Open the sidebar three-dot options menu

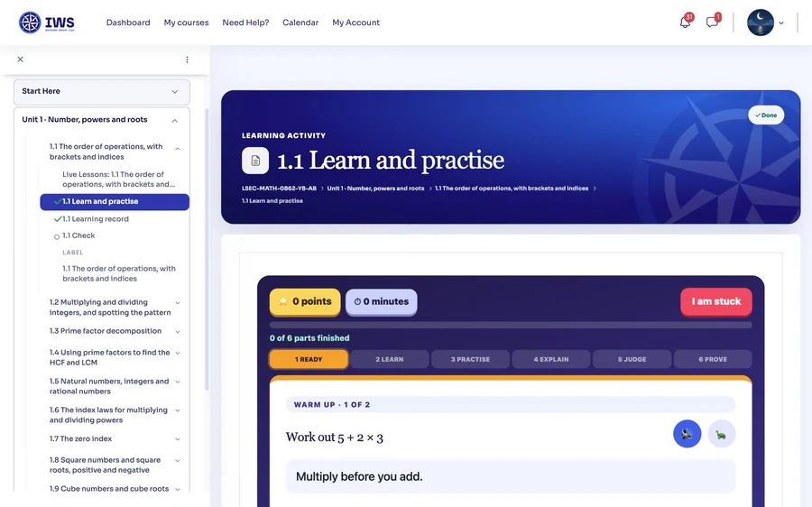[187, 60]
